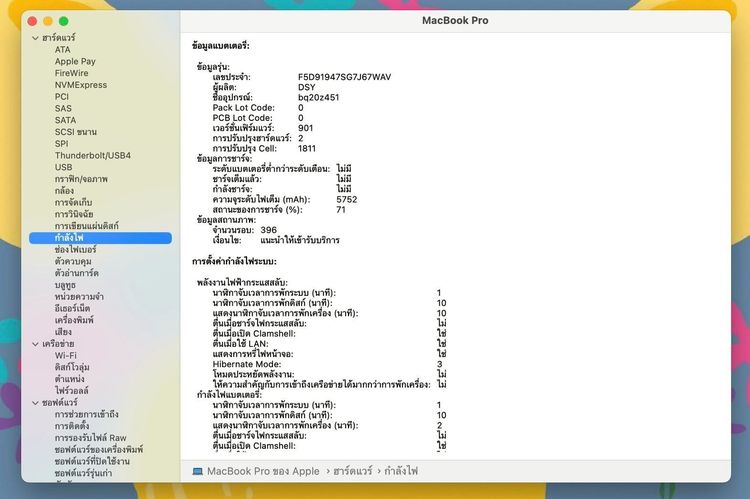Collapse the ซอฟต์แวร์ section chevron
Screen dimensions: 750x499
tap(35, 403)
